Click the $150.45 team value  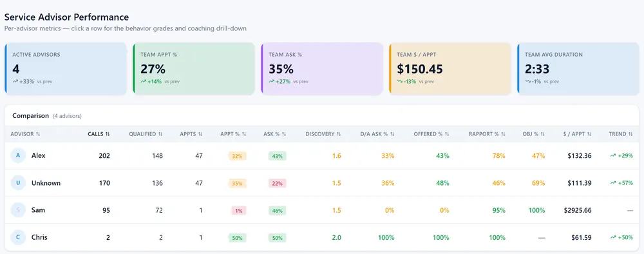click(x=420, y=68)
